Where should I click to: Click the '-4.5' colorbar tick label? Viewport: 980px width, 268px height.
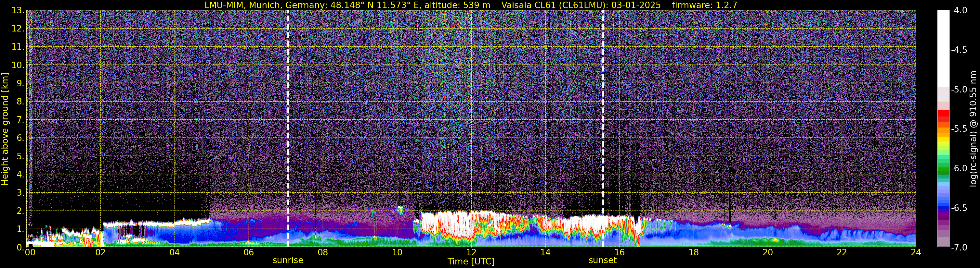[959, 50]
